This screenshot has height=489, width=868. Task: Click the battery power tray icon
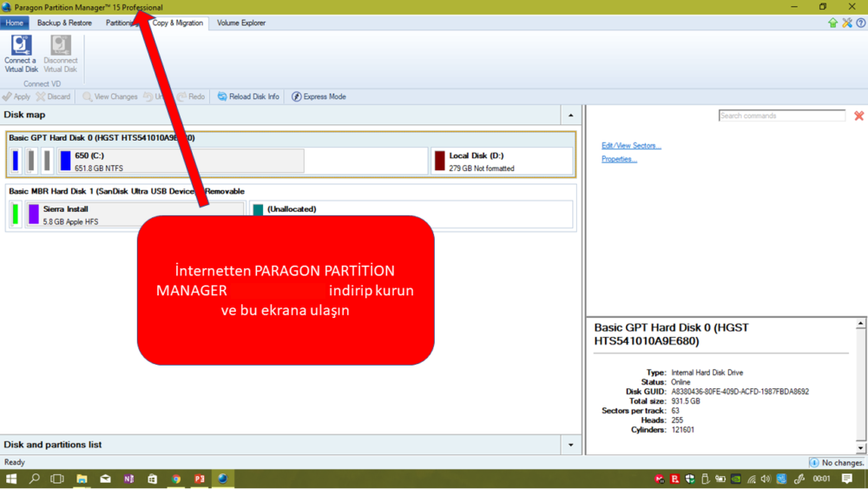720,479
